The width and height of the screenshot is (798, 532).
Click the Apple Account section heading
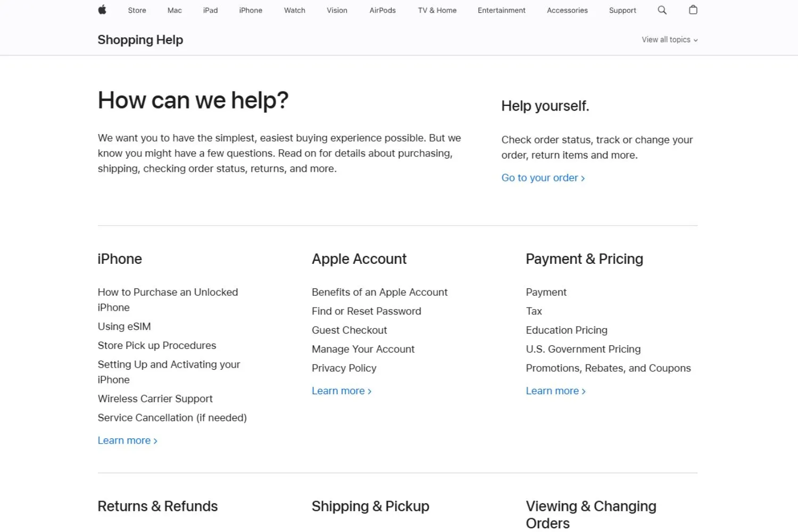pos(359,259)
